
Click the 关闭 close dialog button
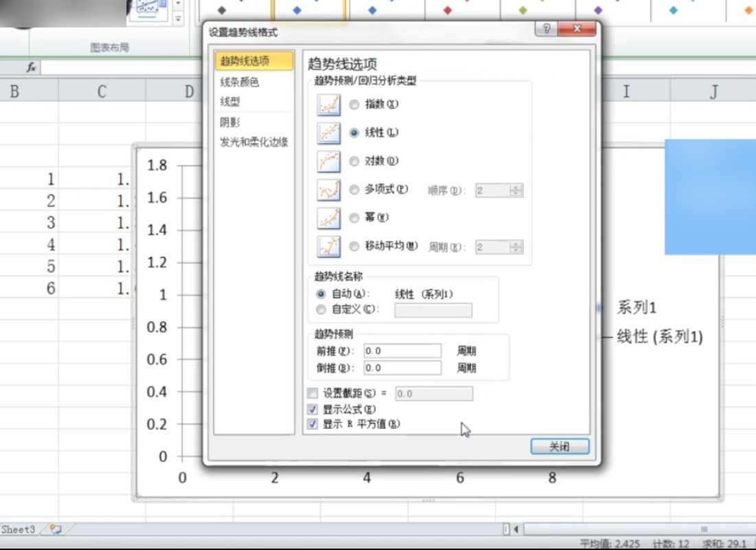(x=560, y=446)
